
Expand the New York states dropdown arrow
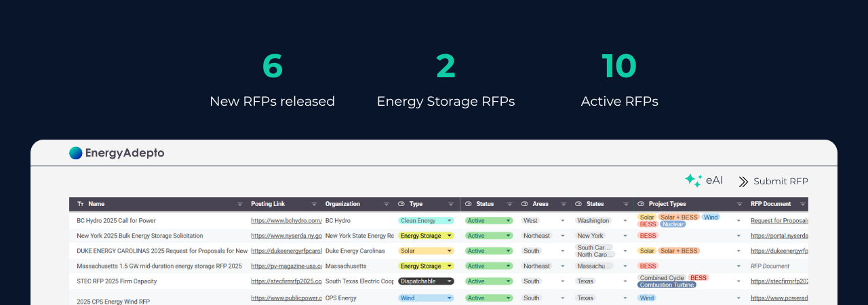click(x=625, y=236)
